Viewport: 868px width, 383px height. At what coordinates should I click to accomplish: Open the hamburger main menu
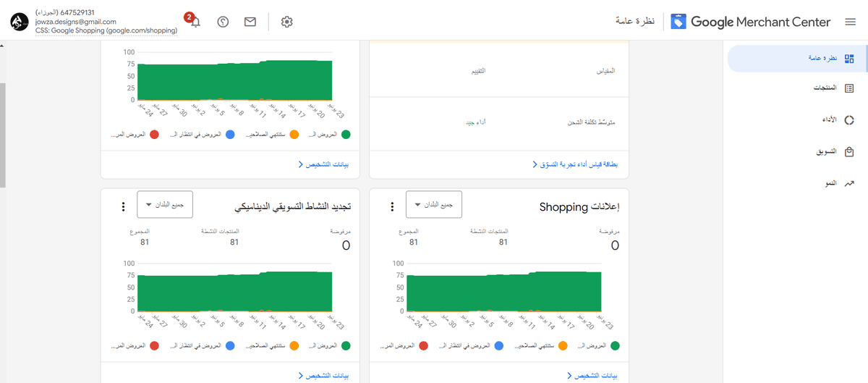(x=851, y=22)
